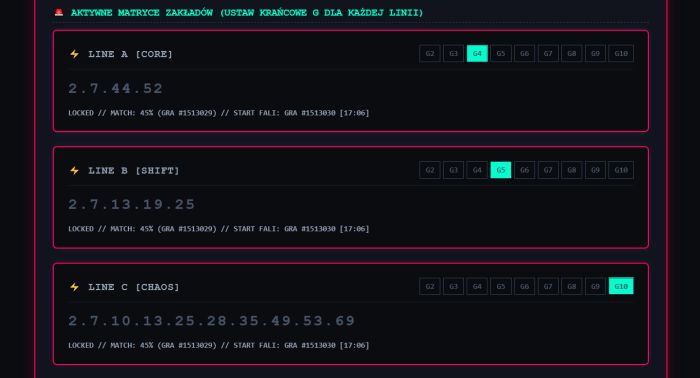This screenshot has width=700, height=378.
Task: Click the lightning bolt icon beside Line A
Action: (x=75, y=54)
